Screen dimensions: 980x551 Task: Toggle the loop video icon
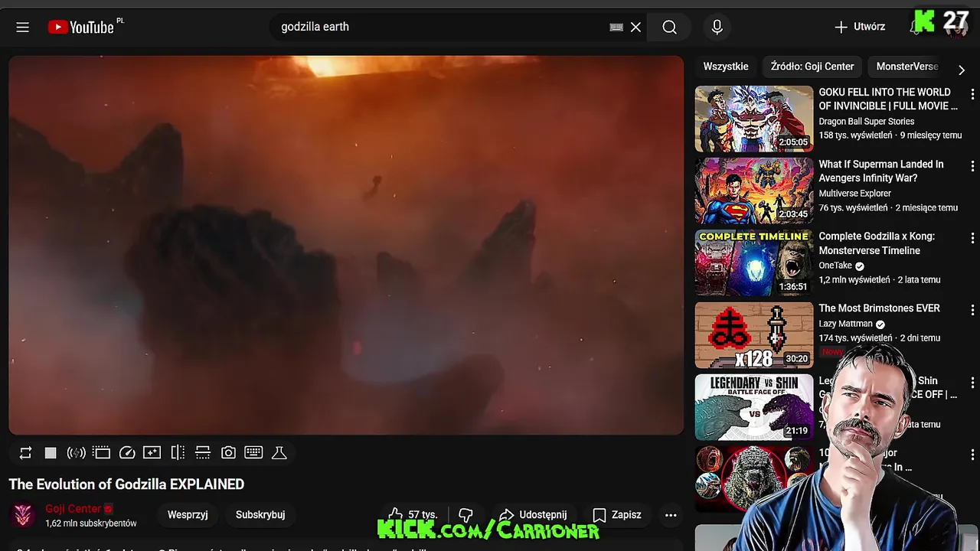[25, 453]
